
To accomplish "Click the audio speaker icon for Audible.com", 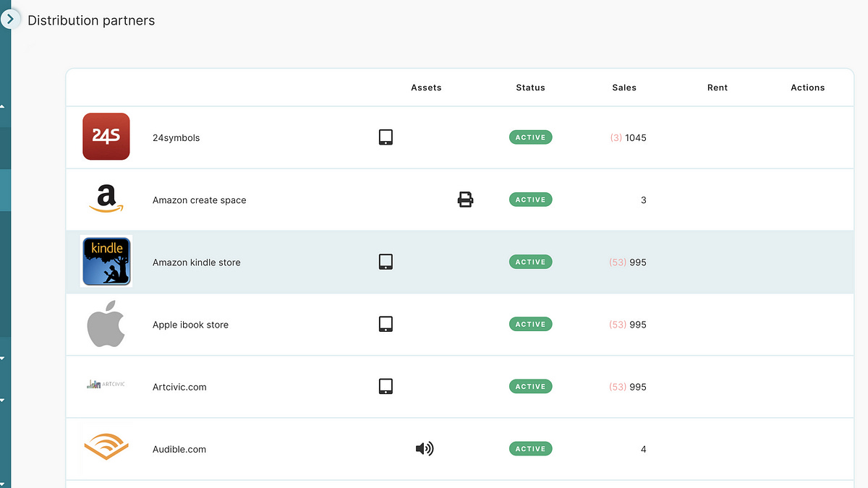I will point(425,449).
